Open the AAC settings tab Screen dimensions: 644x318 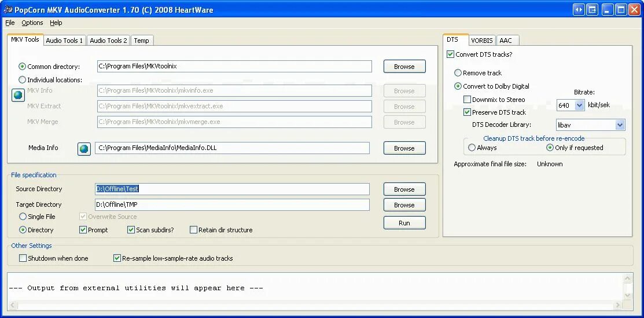507,41
